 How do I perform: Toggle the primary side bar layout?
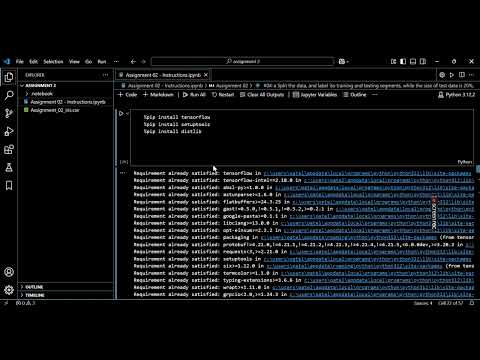tap(403, 61)
